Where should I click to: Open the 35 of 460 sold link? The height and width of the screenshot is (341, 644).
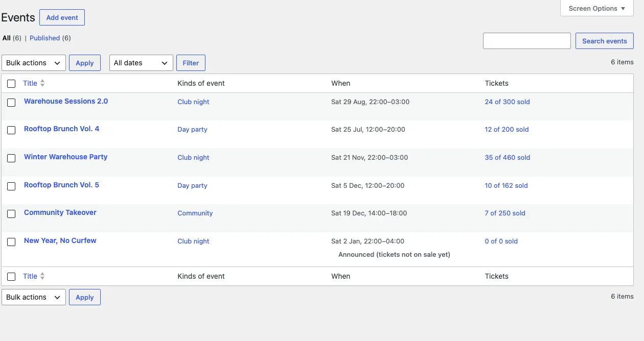(508, 157)
